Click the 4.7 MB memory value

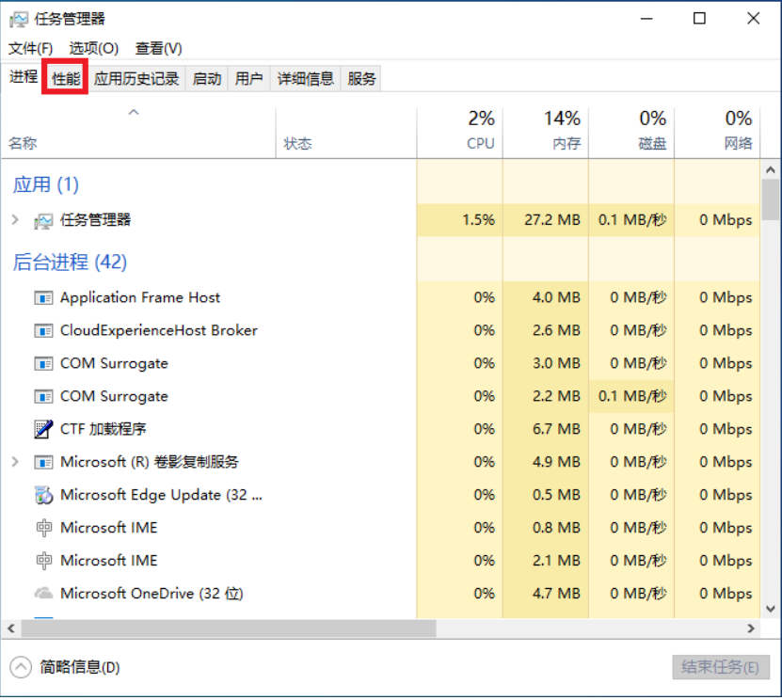(x=556, y=594)
